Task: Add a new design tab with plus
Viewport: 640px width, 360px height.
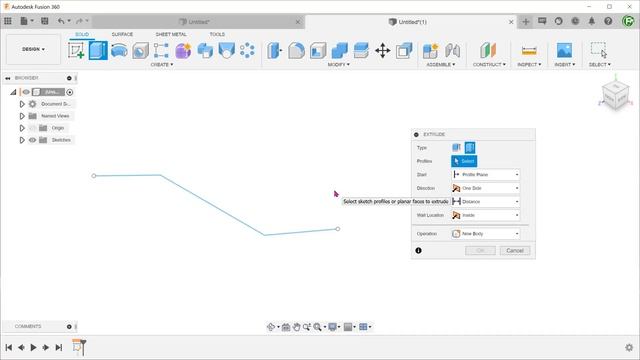Action: pos(526,22)
